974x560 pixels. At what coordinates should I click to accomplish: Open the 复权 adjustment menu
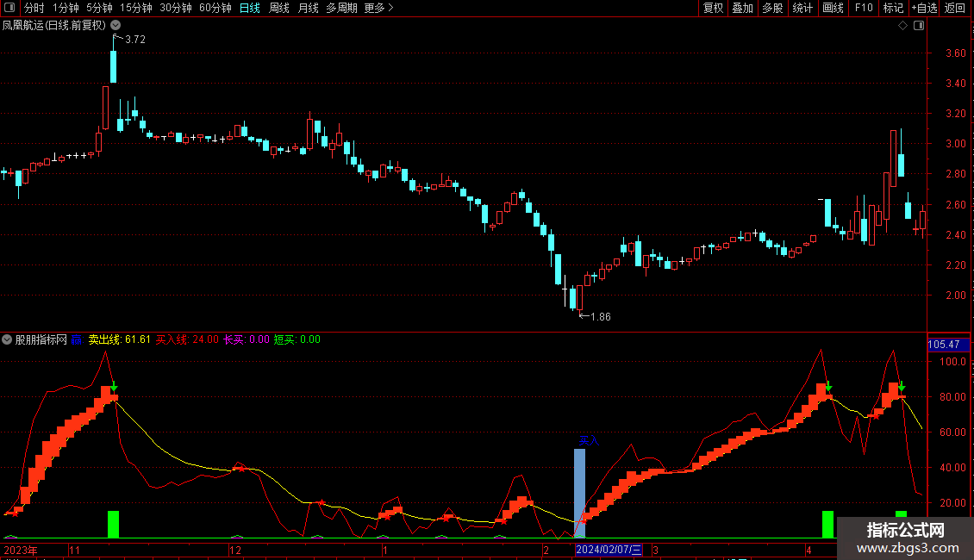click(713, 8)
